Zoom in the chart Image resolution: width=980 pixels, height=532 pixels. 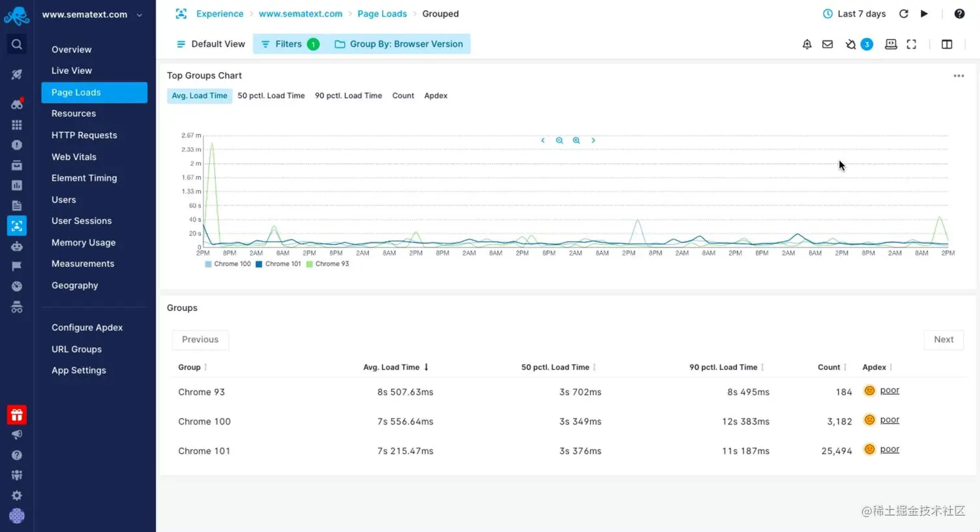click(x=576, y=141)
